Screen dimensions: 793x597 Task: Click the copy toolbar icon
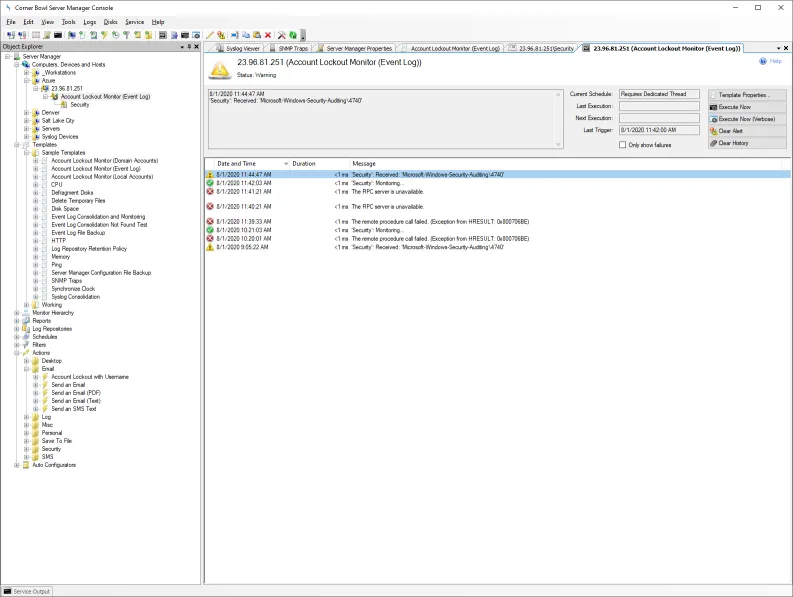coord(246,35)
